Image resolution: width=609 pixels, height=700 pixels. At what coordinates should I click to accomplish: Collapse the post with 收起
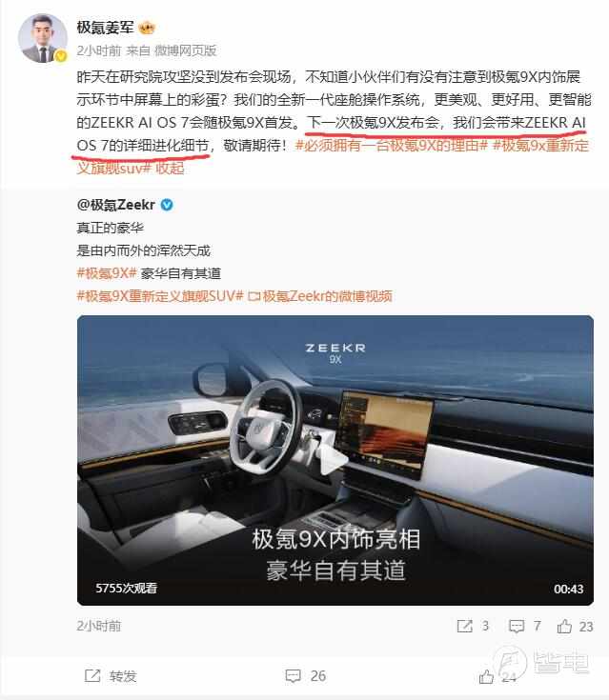pos(170,169)
